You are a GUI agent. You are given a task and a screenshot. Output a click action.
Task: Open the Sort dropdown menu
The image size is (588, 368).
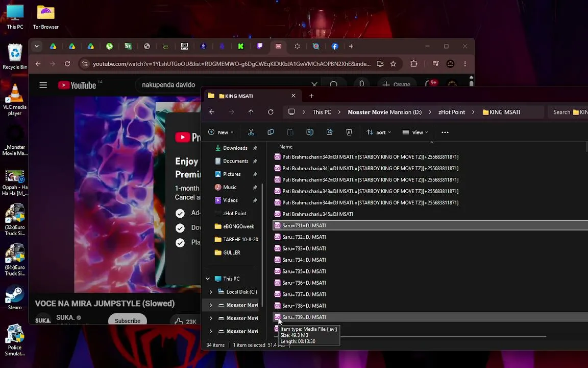378,132
